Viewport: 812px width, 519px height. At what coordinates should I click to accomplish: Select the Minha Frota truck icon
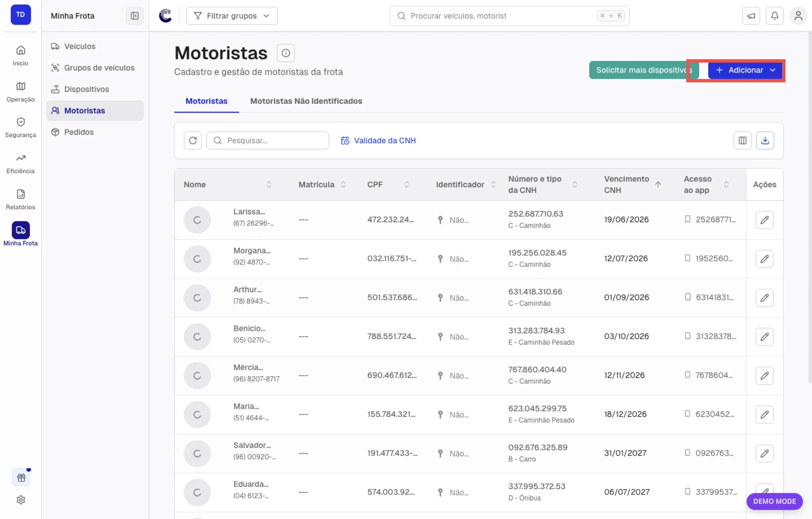pos(21,230)
